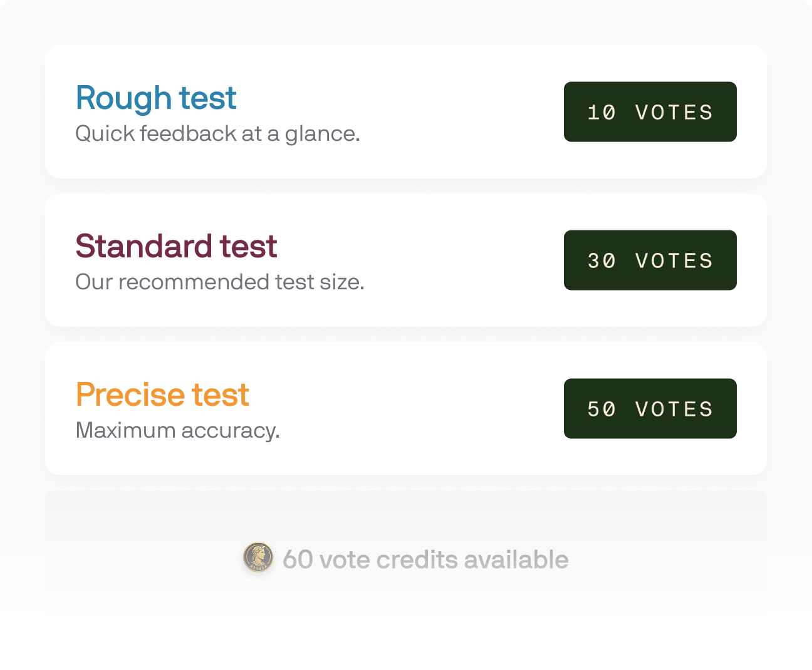This screenshot has height=670, width=812.
Task: Click the Standard test heading
Action: click(x=176, y=245)
